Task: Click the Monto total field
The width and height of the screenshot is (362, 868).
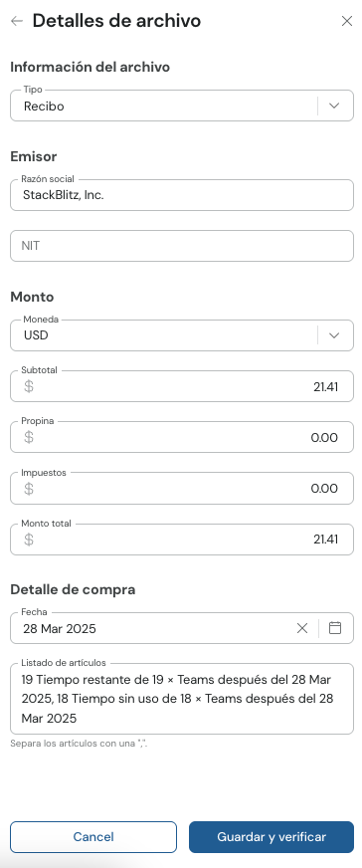Action: (x=182, y=540)
